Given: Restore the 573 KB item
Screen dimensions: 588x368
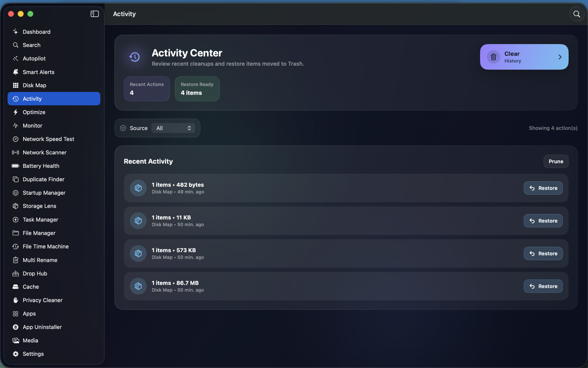Looking at the screenshot, I should tap(543, 253).
